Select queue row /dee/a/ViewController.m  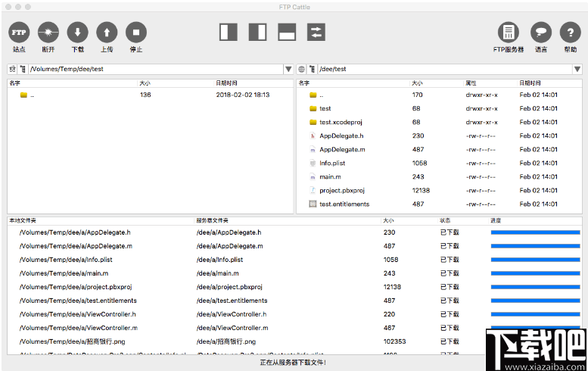click(x=294, y=328)
